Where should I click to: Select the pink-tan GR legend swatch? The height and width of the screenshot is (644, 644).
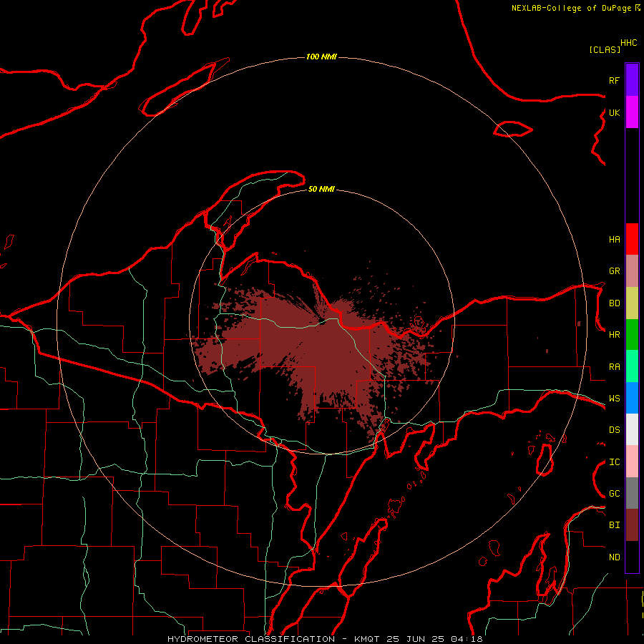pyautogui.click(x=632, y=271)
